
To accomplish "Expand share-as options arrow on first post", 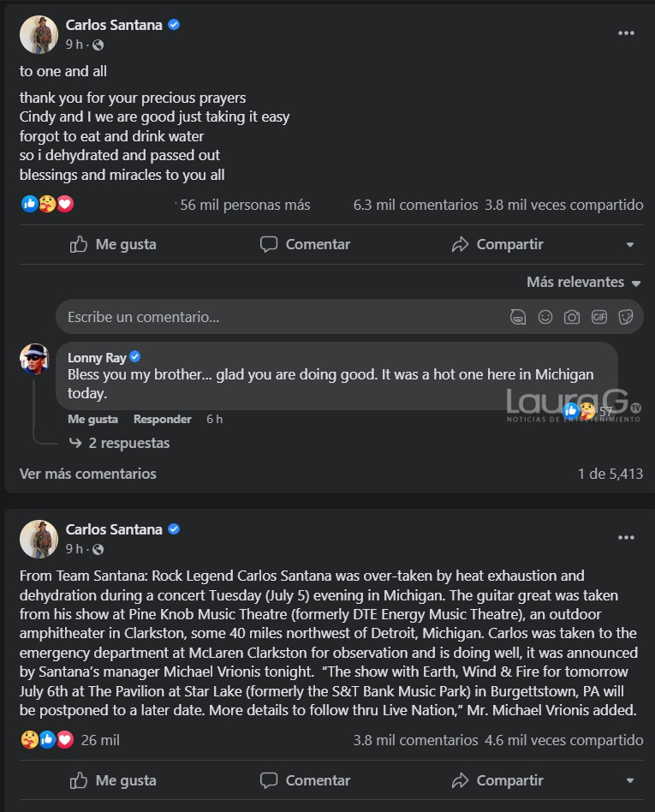I will click(630, 245).
